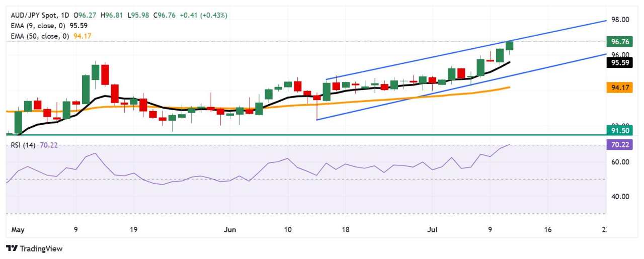Click the 98.00 price axis value
Screen dimensions: 644x259
[620, 20]
